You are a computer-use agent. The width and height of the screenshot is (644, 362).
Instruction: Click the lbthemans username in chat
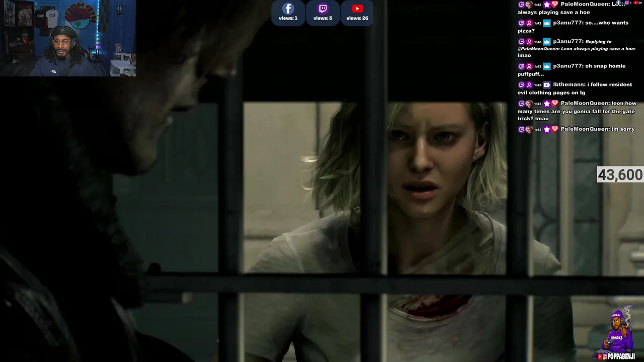(570, 84)
